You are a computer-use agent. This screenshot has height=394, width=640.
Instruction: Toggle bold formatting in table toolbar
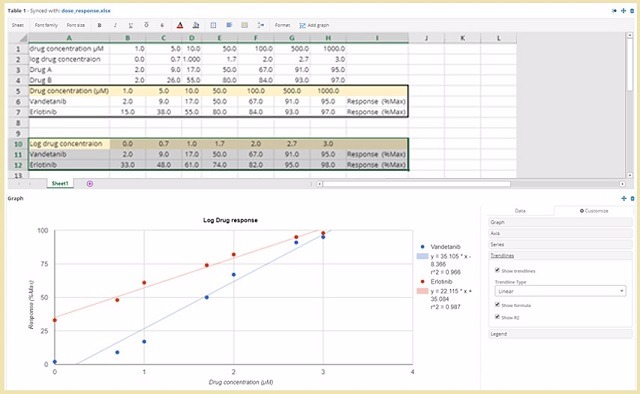99,25
